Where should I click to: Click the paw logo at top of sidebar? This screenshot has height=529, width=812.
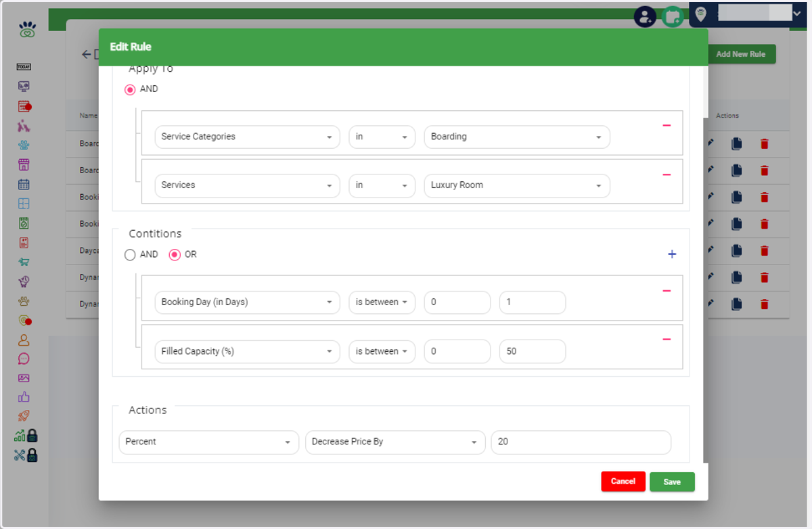click(x=27, y=30)
